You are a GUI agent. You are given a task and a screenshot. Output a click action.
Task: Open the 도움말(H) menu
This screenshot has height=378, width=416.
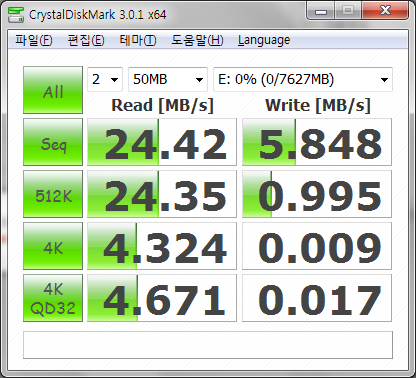pyautogui.click(x=197, y=40)
